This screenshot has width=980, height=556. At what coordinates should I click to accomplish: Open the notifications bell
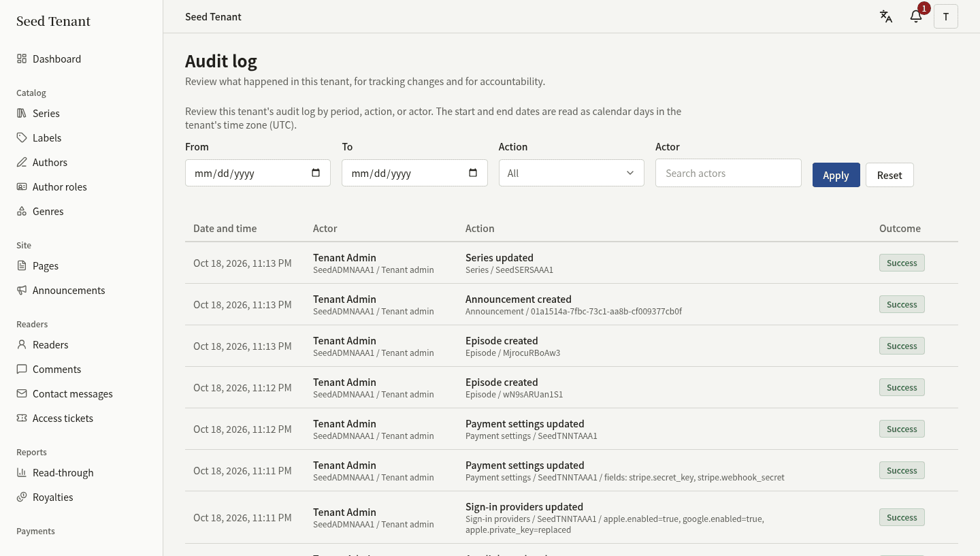916,16
